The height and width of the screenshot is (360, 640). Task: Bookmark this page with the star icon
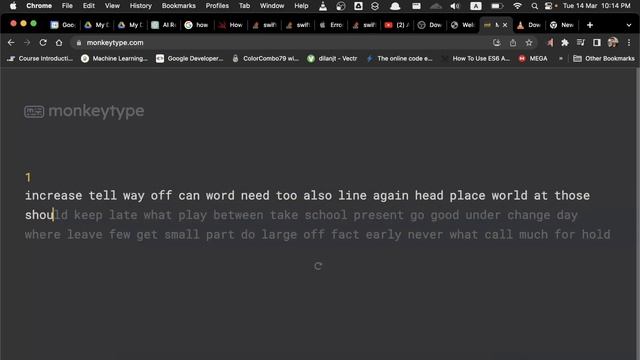[529, 42]
